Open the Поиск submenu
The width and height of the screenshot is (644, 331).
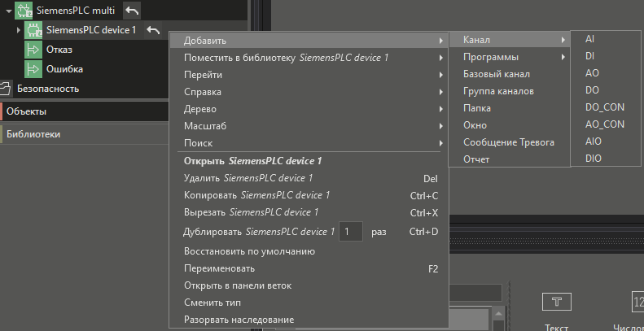pyautogui.click(x=309, y=143)
